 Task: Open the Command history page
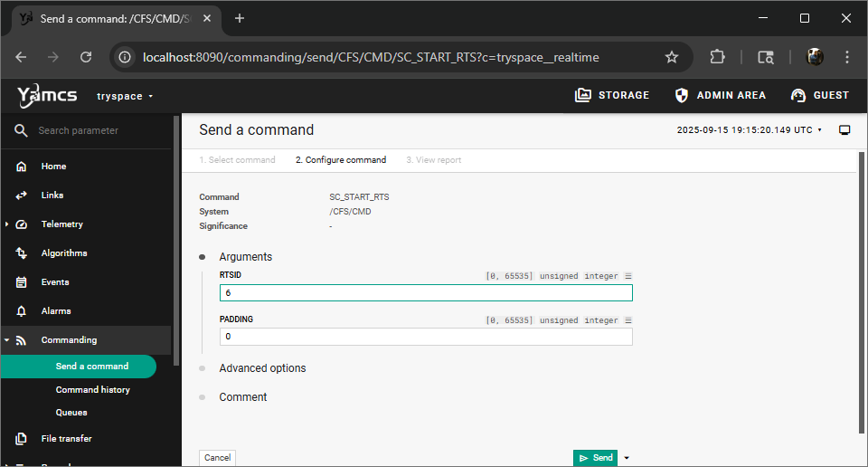click(92, 390)
